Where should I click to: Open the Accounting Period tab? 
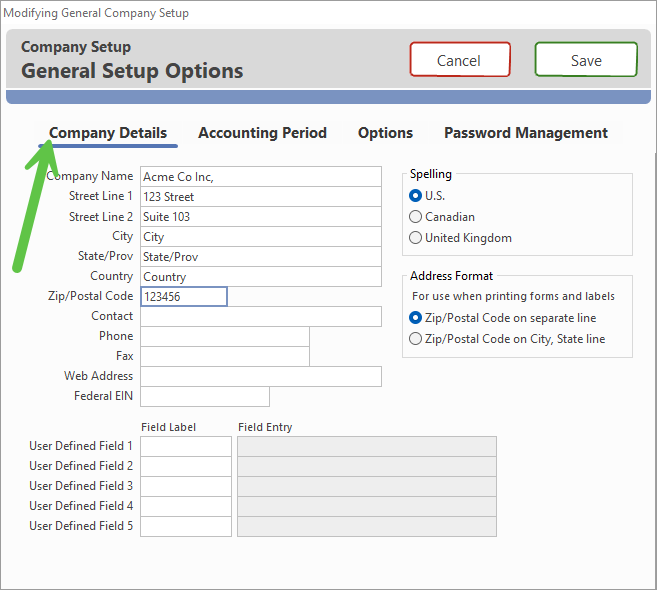[x=262, y=133]
